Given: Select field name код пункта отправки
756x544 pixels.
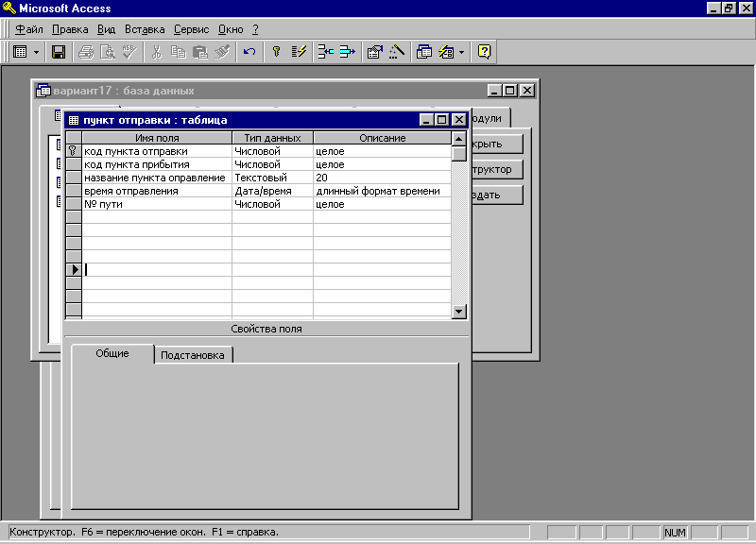Looking at the screenshot, I should point(157,151).
